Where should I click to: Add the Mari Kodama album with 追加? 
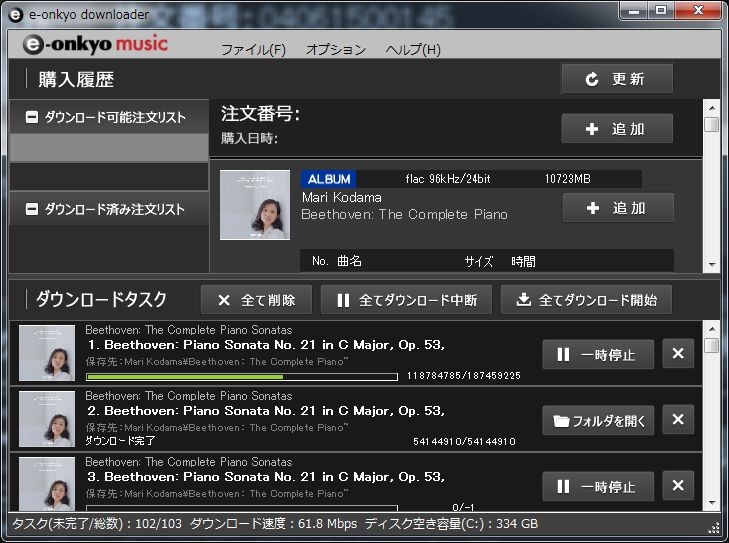[618, 208]
